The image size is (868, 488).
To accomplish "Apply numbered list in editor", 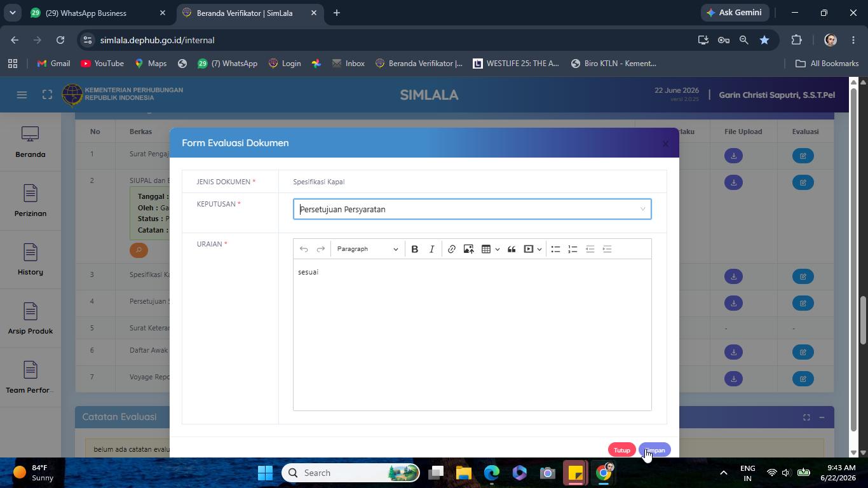I will pyautogui.click(x=573, y=249).
